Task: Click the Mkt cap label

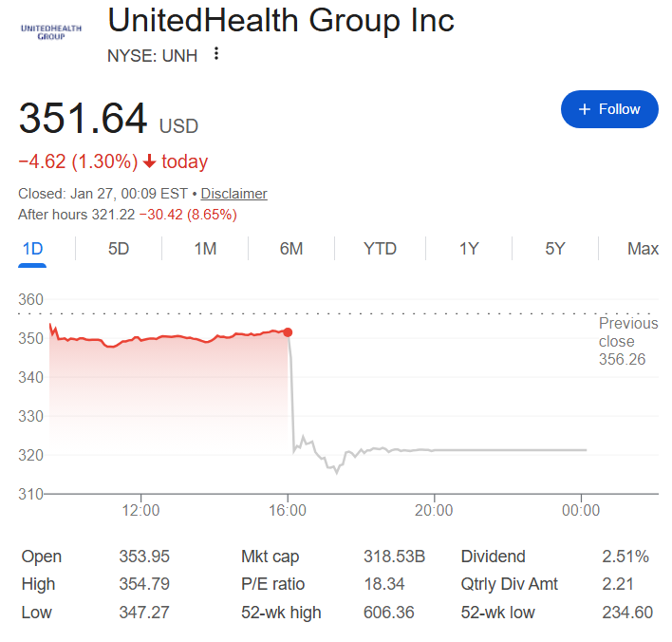Action: click(x=271, y=557)
